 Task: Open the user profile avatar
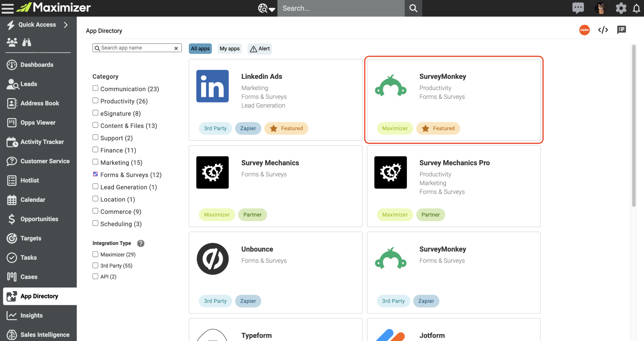click(601, 8)
